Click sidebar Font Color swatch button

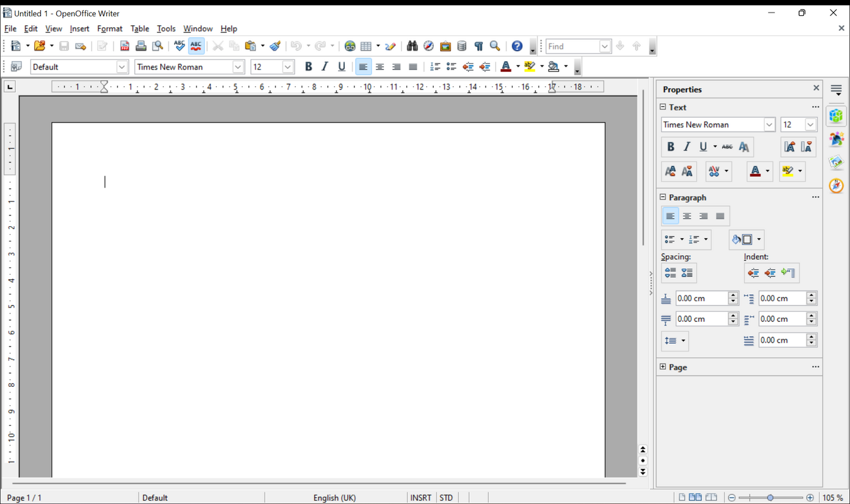[x=755, y=171]
